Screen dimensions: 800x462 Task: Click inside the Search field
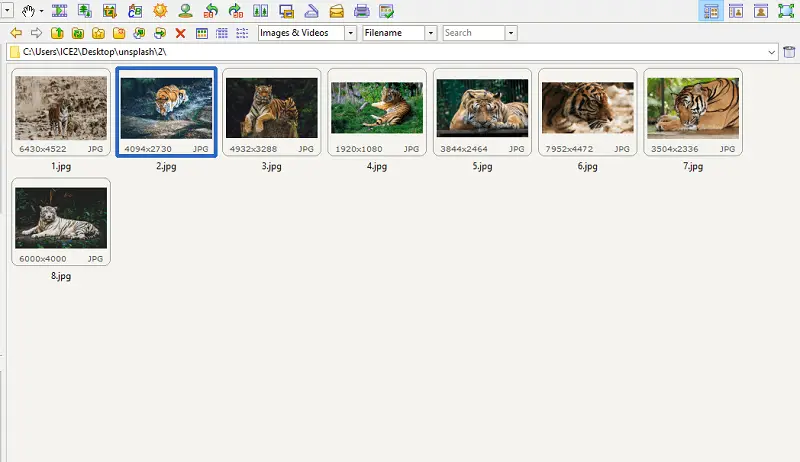click(x=472, y=33)
